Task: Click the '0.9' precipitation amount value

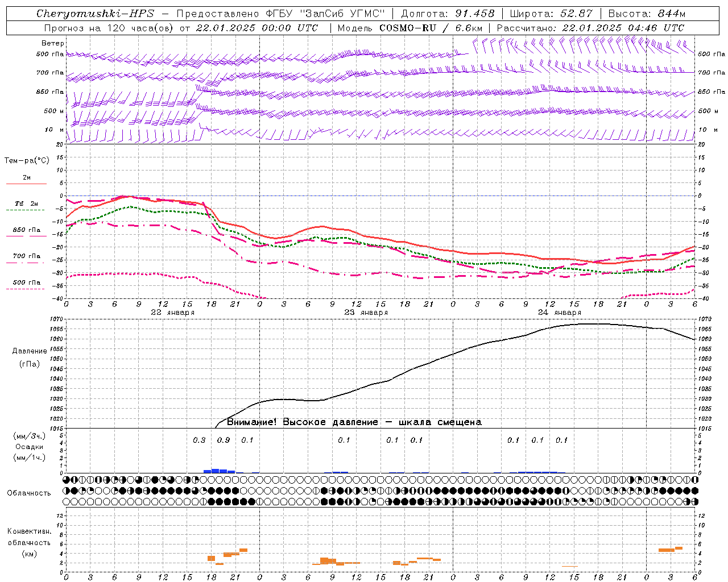Action: pos(224,440)
